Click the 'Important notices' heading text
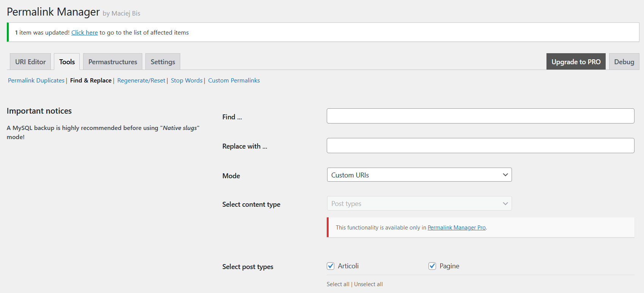Screen dimensions: 644x293 pos(39,111)
